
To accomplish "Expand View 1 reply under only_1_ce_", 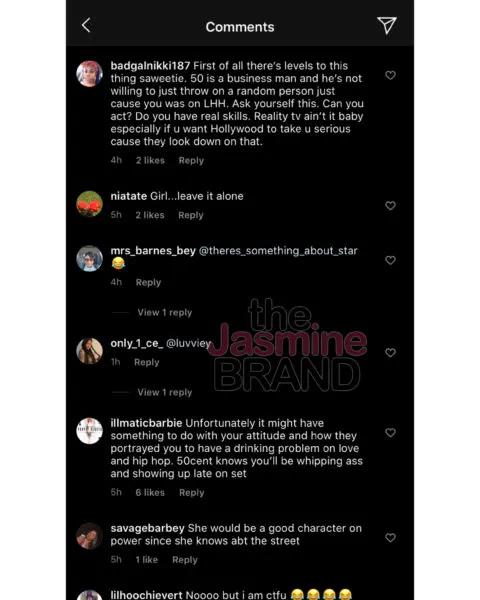I will point(165,393).
